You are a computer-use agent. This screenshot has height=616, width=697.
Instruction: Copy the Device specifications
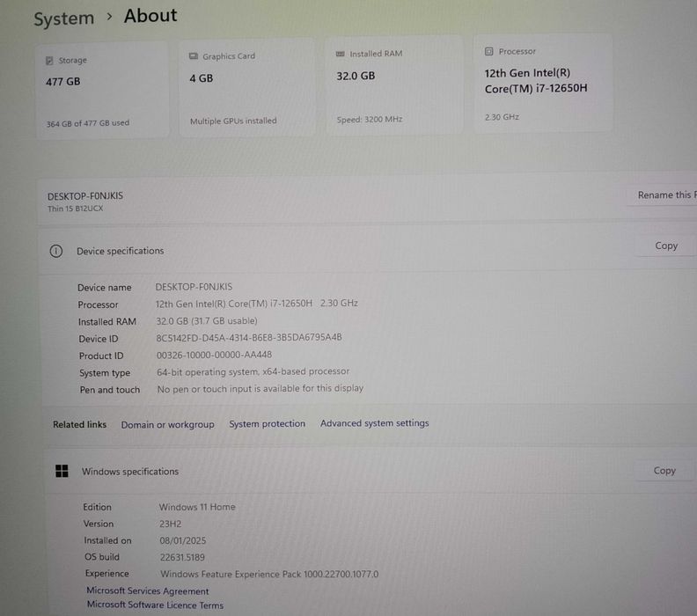coord(666,246)
